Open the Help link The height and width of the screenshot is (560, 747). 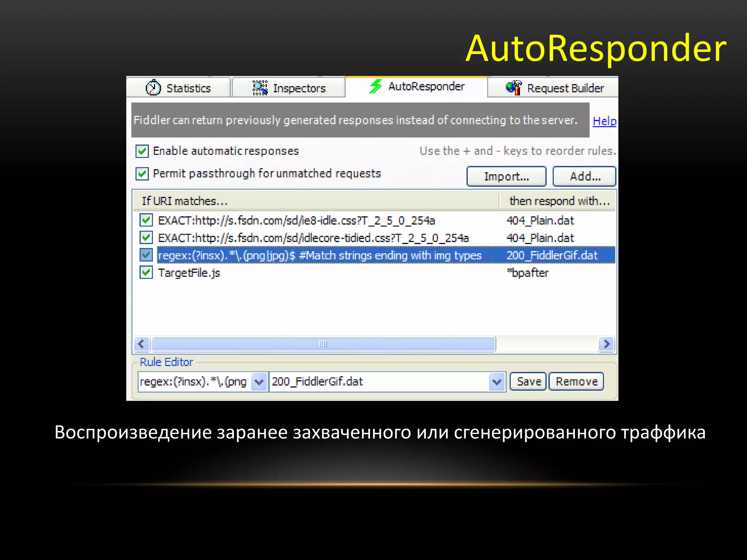(x=604, y=121)
